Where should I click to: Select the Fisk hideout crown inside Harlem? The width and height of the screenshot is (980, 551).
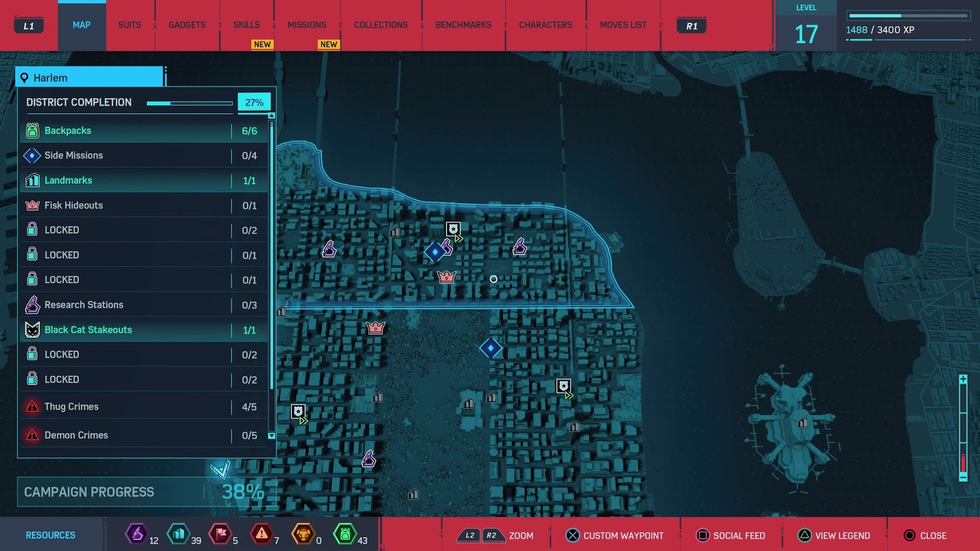[x=447, y=277]
